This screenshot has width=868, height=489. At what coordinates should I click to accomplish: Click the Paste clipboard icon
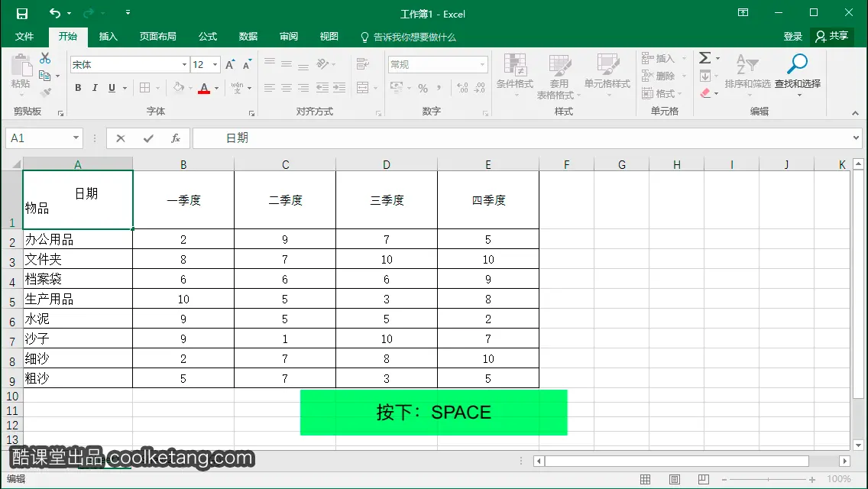(21, 66)
